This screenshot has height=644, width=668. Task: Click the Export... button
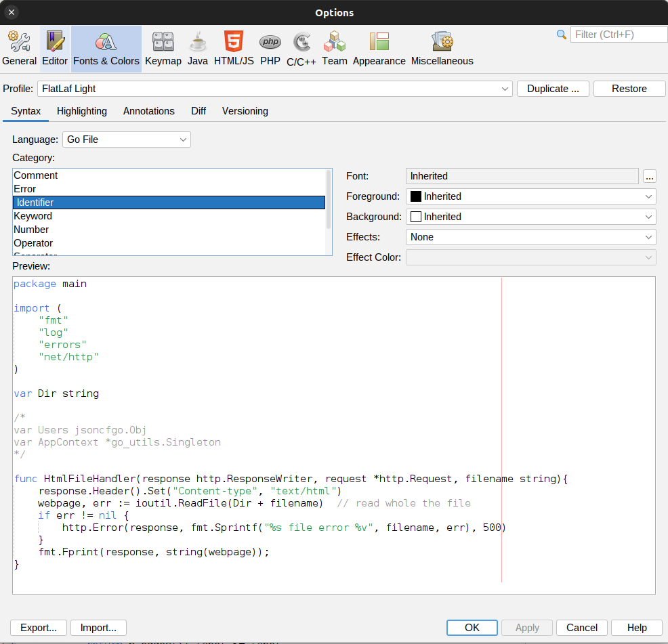(39, 628)
